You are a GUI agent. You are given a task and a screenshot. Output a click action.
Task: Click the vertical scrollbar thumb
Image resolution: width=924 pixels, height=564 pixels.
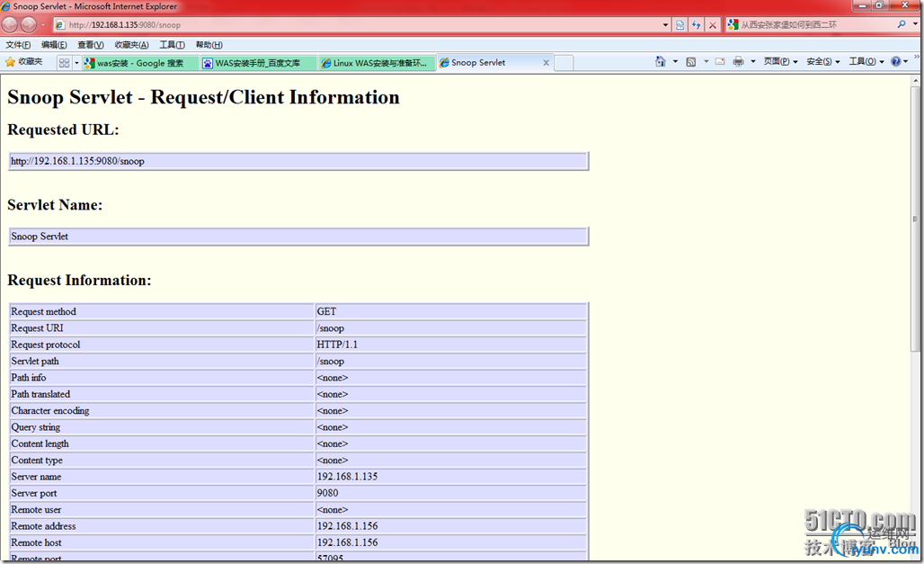[x=915, y=219]
